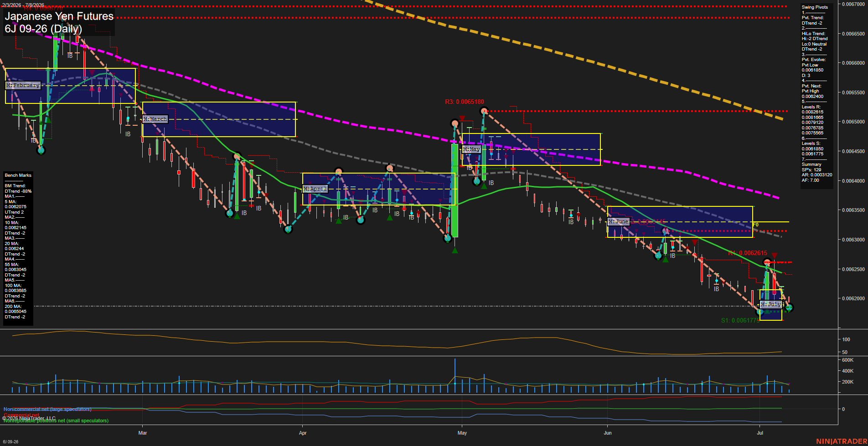Screen dimensions: 868x446
Task: Click the NinjaTrader logo in the corner
Action: [x=841, y=441]
